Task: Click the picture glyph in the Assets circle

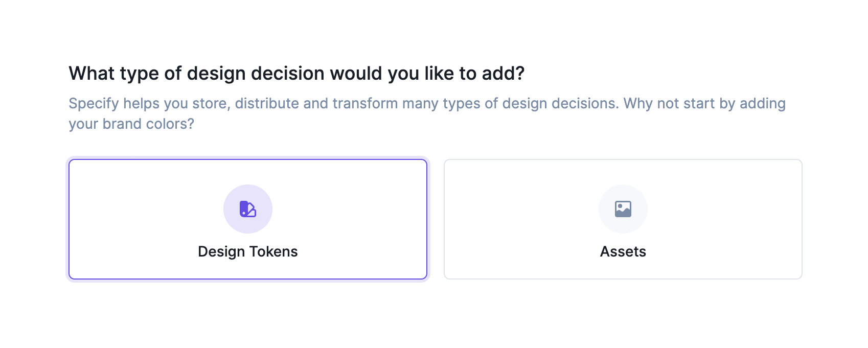Action: click(x=623, y=208)
